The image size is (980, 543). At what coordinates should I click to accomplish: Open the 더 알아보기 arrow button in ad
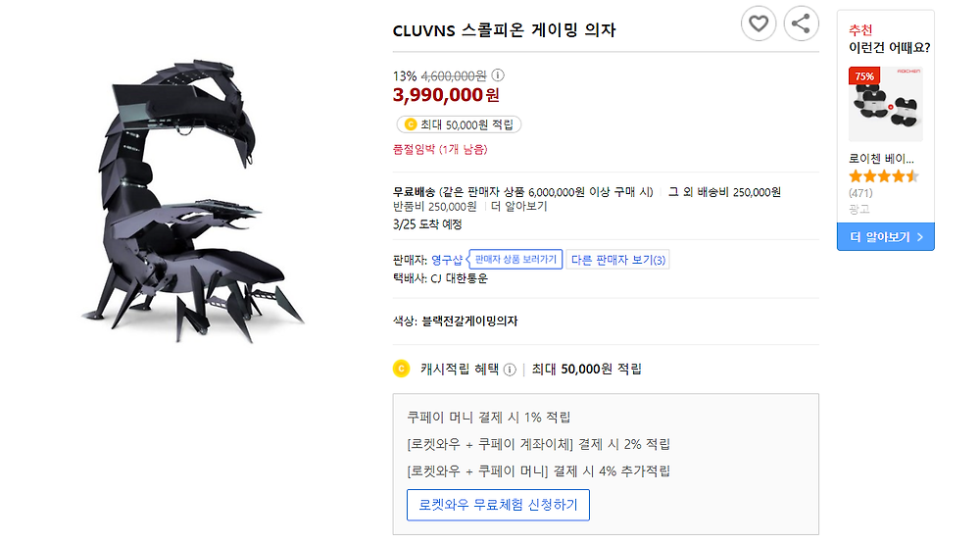pos(885,237)
